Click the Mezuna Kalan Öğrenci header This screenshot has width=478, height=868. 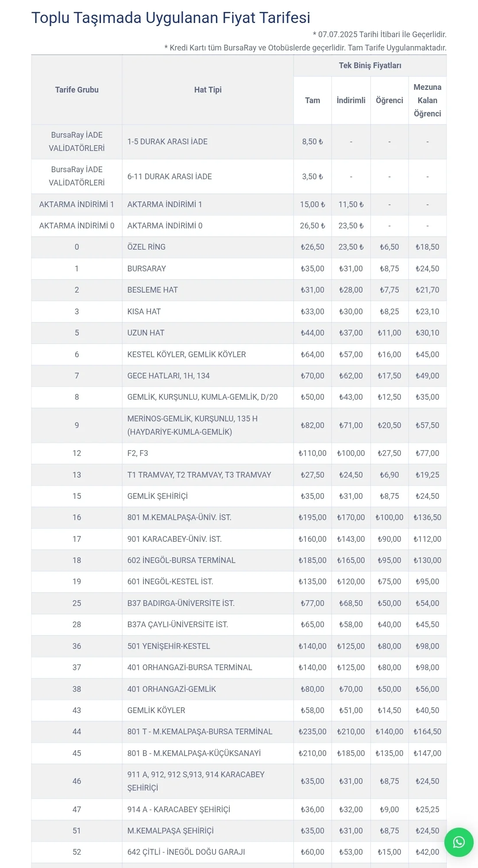click(427, 100)
